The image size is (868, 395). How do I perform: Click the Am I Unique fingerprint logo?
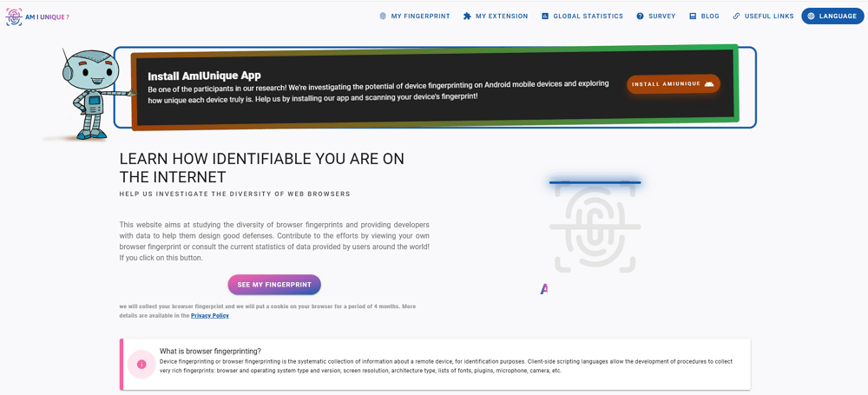tap(14, 16)
